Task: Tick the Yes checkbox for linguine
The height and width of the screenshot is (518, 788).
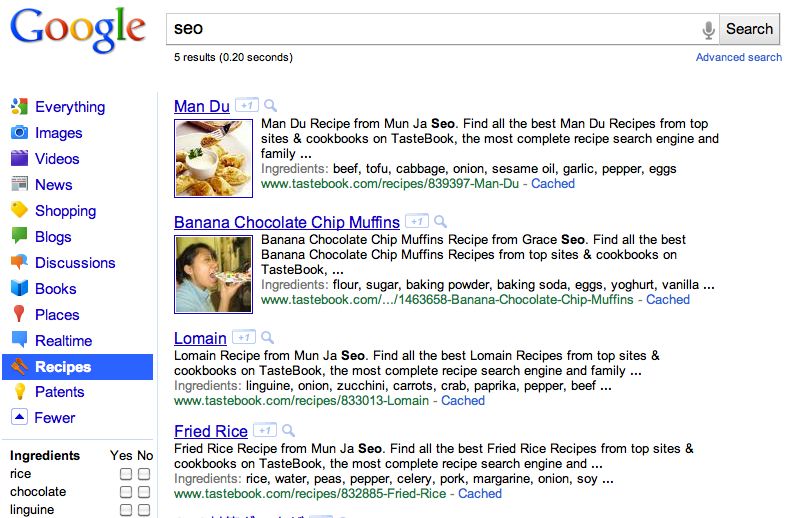Action: click(126, 510)
